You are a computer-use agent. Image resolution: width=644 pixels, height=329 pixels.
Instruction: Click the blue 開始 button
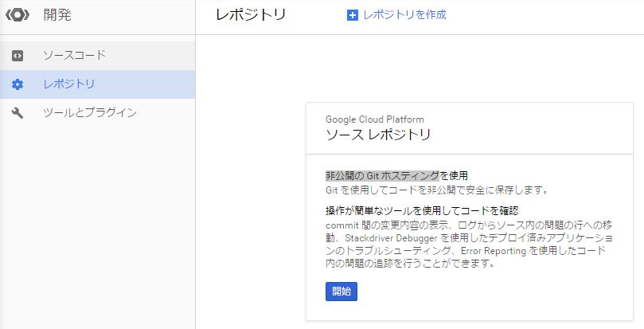click(342, 292)
